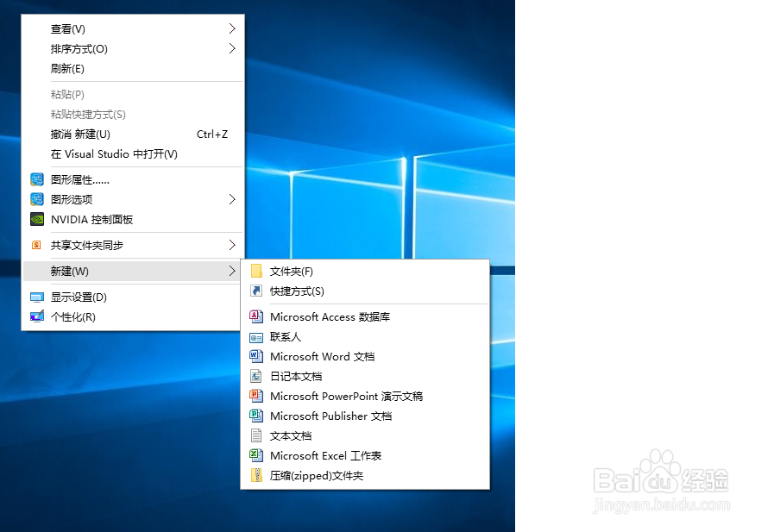The height and width of the screenshot is (532, 774).
Task: Click the 个性化 icon
Action: point(36,316)
